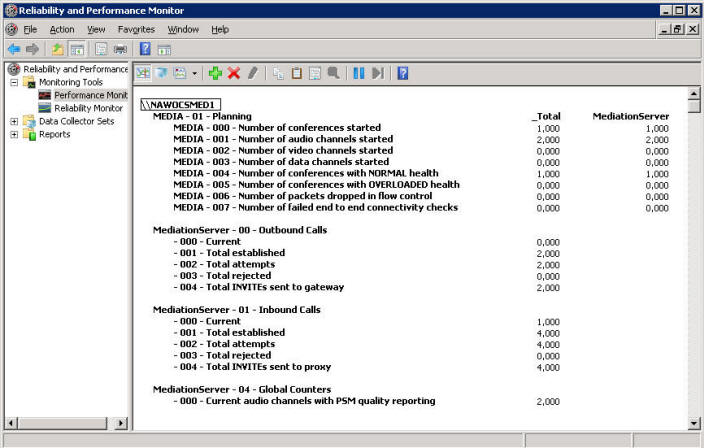
Task: Click the Forward arrow in the toolbar
Action: [x=32, y=49]
